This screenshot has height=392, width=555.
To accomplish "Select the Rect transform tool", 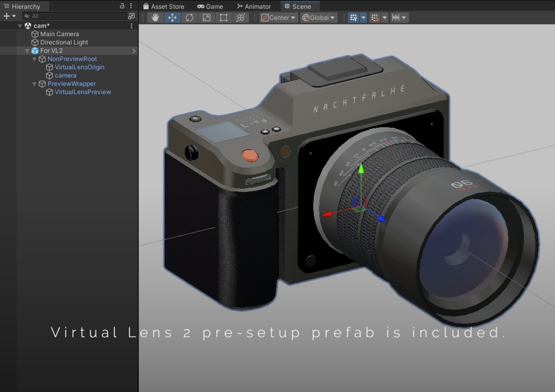I will (x=223, y=18).
